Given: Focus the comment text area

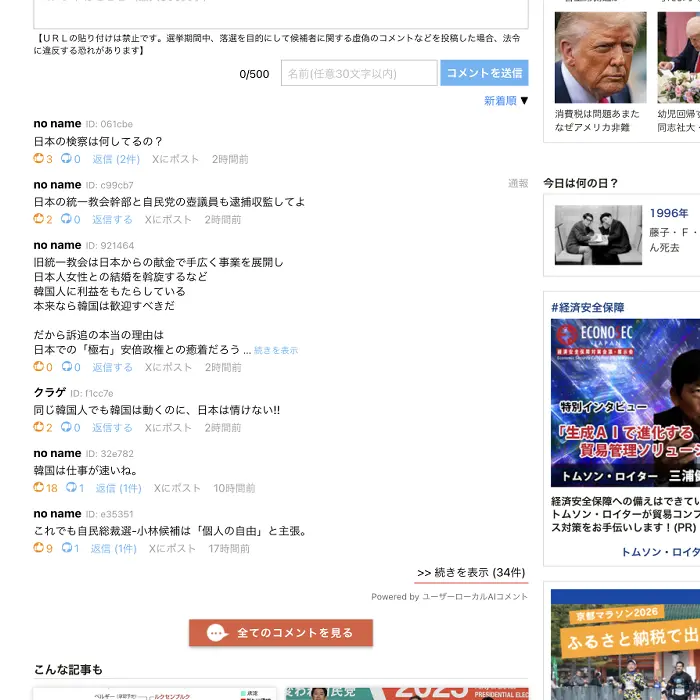Looking at the screenshot, I should click(x=281, y=13).
